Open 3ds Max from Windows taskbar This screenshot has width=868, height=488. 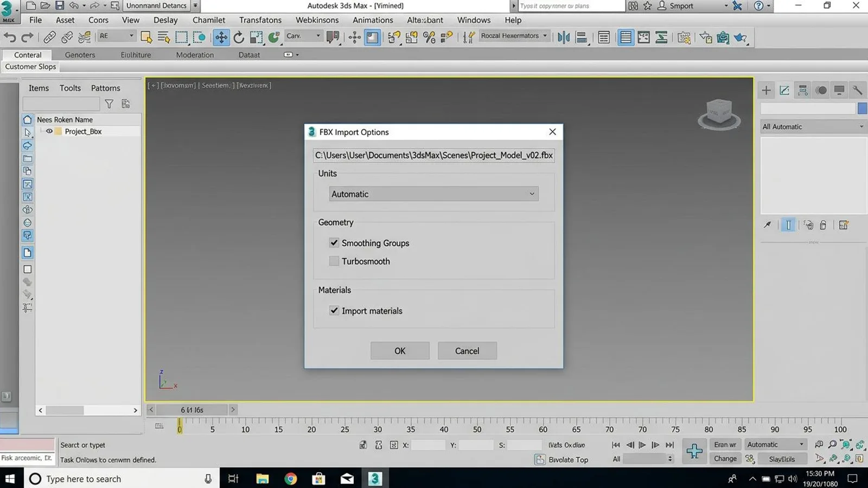[375, 479]
